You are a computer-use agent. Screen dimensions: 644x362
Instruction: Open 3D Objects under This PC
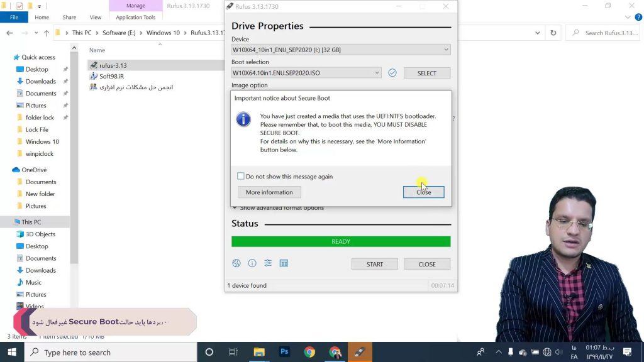coord(40,234)
